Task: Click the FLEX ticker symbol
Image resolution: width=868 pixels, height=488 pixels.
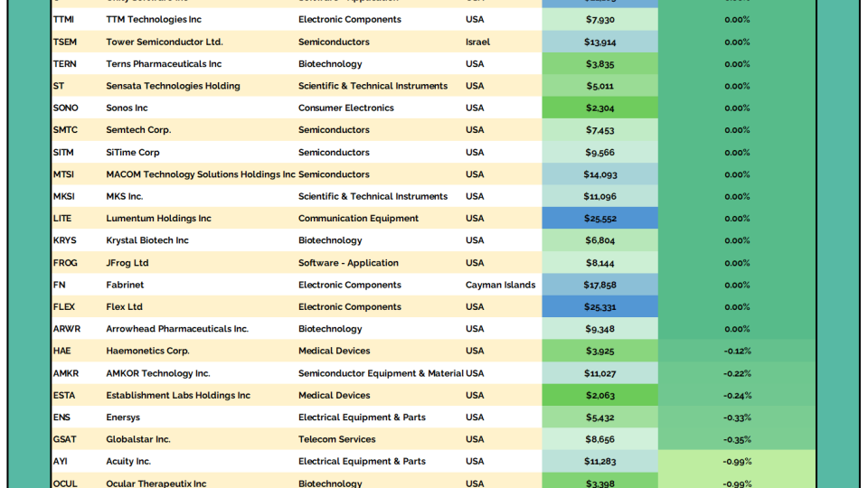Action: [64, 307]
